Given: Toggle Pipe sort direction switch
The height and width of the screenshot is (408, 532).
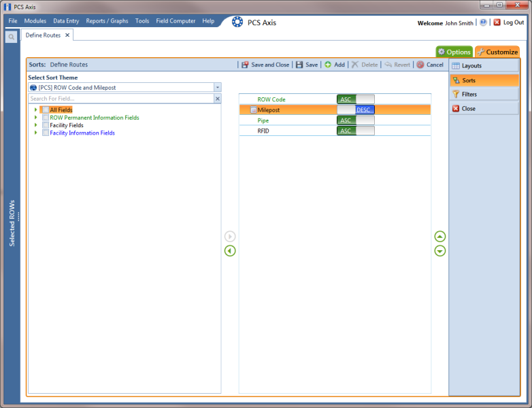Looking at the screenshot, I should [356, 120].
